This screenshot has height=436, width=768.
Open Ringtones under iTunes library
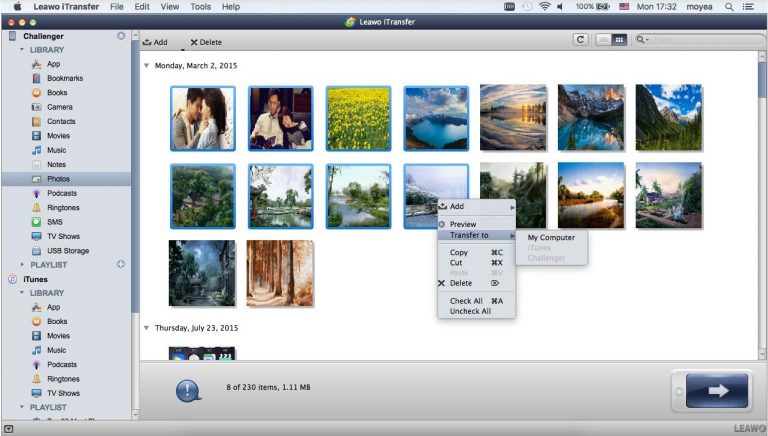coord(63,379)
